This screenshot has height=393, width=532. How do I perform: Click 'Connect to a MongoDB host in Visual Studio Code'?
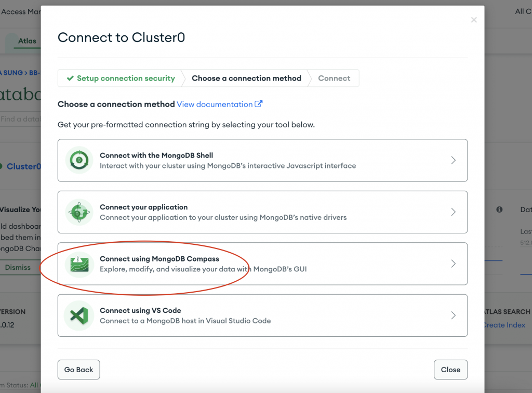[x=185, y=321]
